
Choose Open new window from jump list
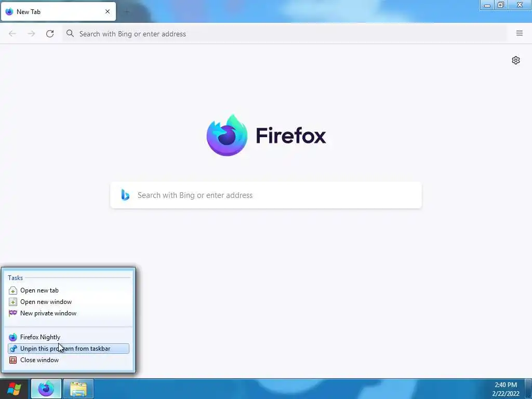click(69, 302)
